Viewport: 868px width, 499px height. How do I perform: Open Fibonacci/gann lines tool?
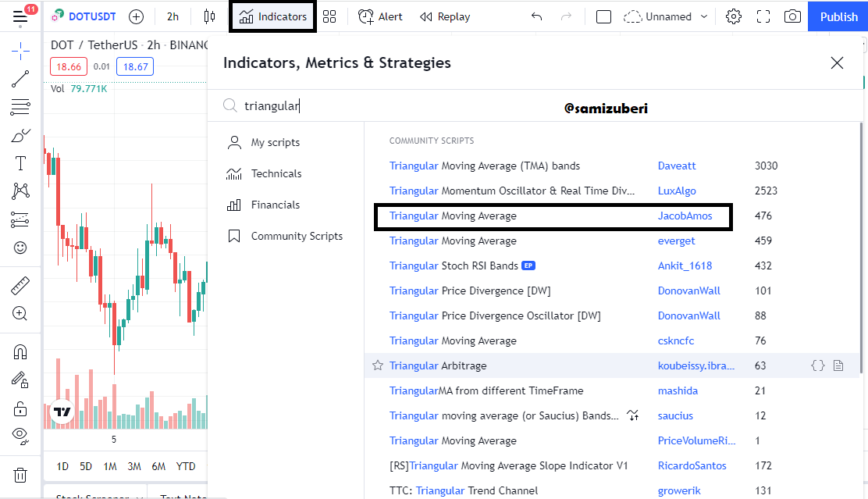point(20,107)
